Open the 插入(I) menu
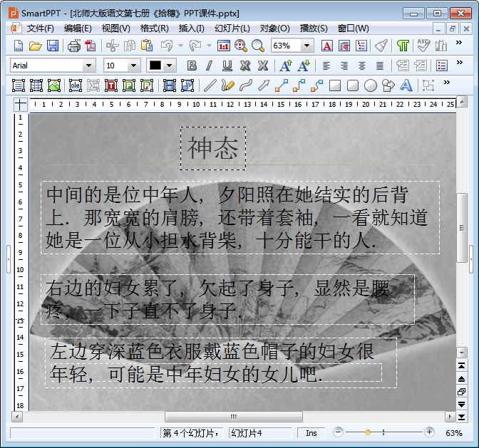Viewport: 479px width, 448px height. [191, 28]
